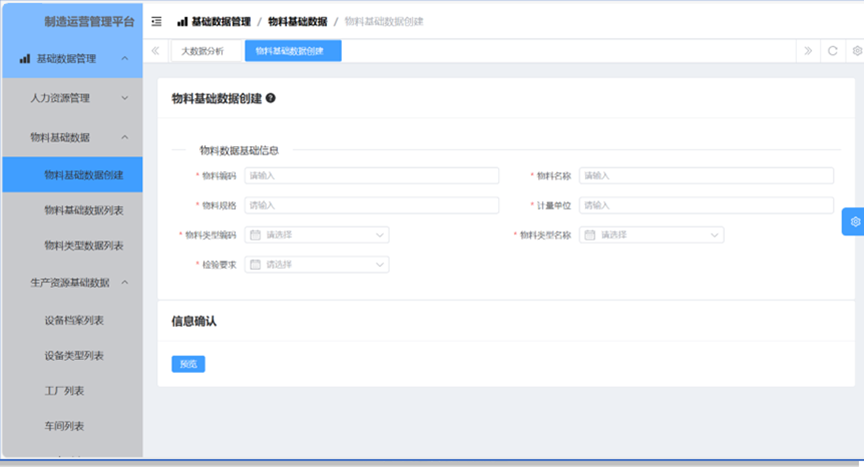Open the blue floating settings gear button

click(854, 221)
